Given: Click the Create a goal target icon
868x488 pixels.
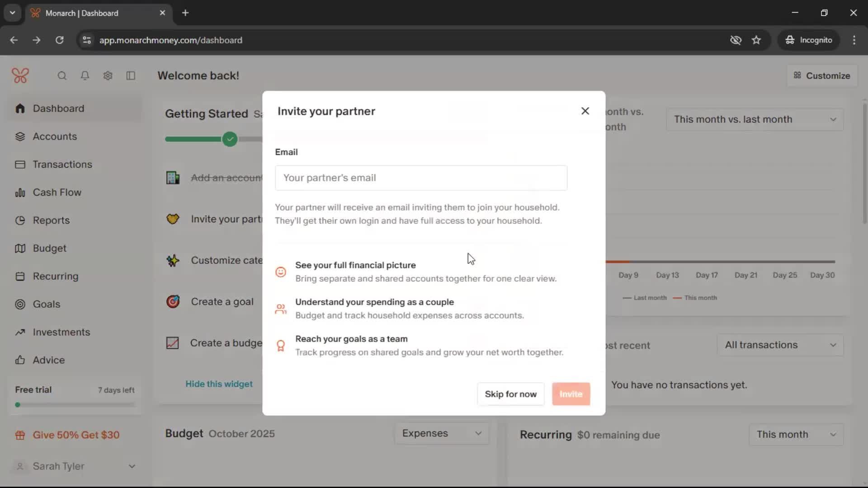Looking at the screenshot, I should click(173, 301).
